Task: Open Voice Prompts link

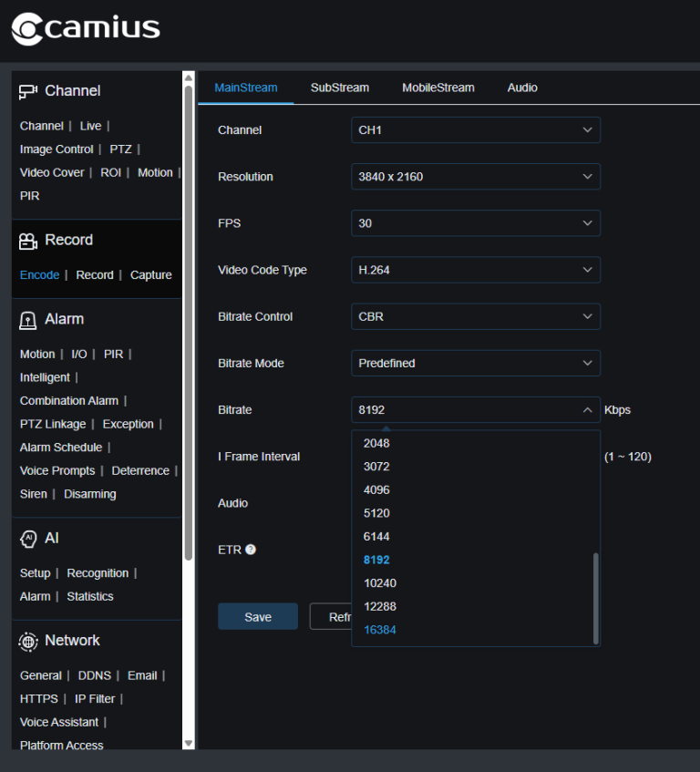Action: pyautogui.click(x=57, y=471)
